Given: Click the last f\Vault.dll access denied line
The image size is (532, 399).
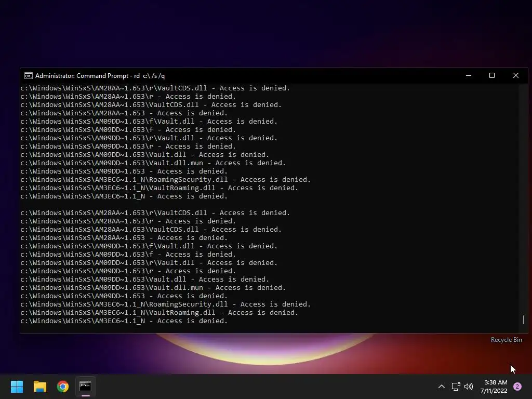Looking at the screenshot, I should (x=149, y=246).
